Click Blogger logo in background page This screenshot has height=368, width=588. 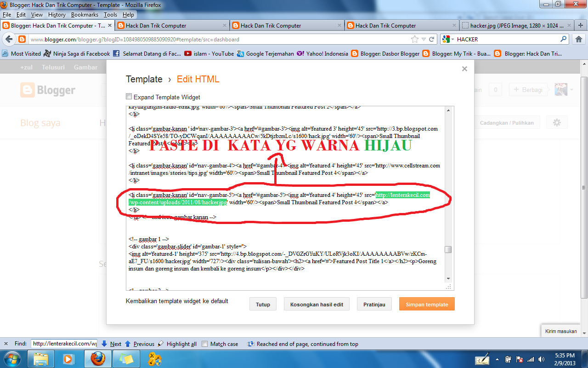click(48, 90)
